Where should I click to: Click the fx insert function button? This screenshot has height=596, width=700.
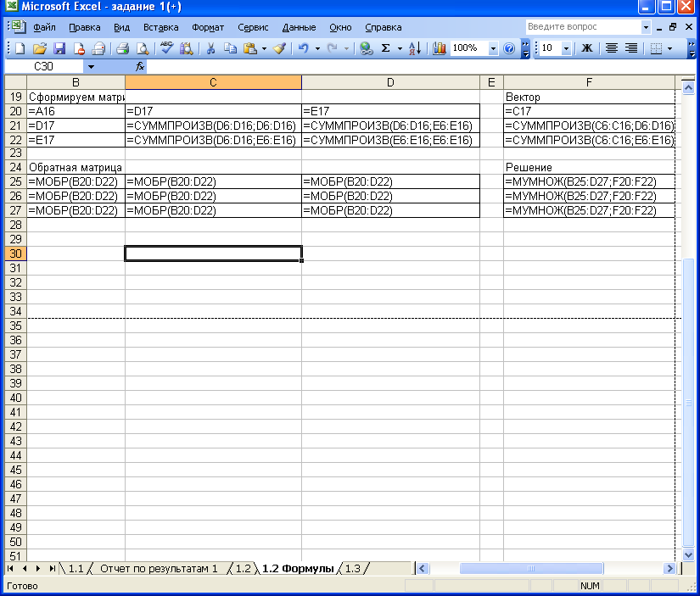[140, 66]
